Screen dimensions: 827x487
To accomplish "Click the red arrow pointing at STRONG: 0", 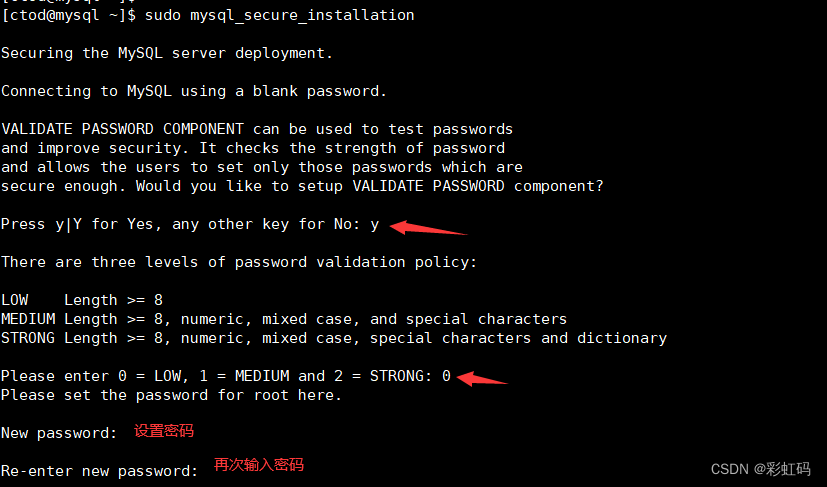I will 482,378.
